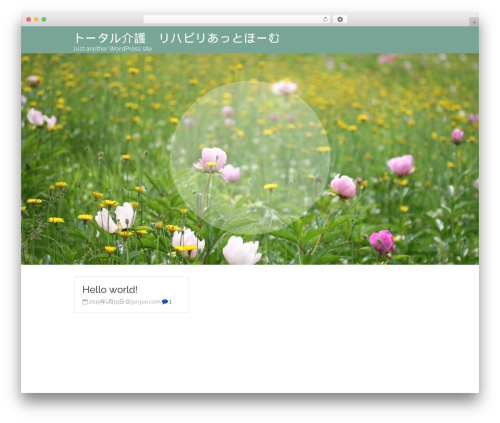Click the dark circular icon beside the address bar

point(340,19)
